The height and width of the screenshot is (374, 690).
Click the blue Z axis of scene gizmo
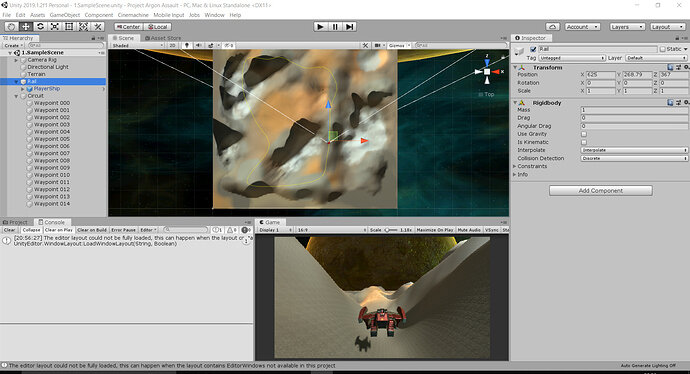[x=487, y=61]
